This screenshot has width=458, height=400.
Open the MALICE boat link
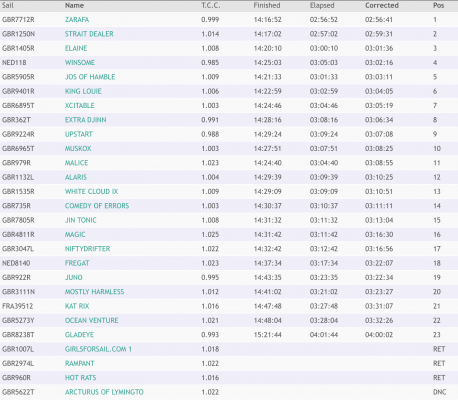[76, 163]
